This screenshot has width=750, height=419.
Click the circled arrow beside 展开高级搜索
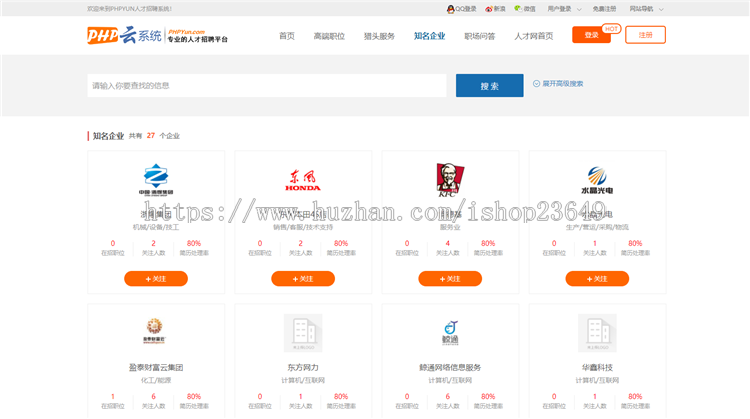[536, 84]
